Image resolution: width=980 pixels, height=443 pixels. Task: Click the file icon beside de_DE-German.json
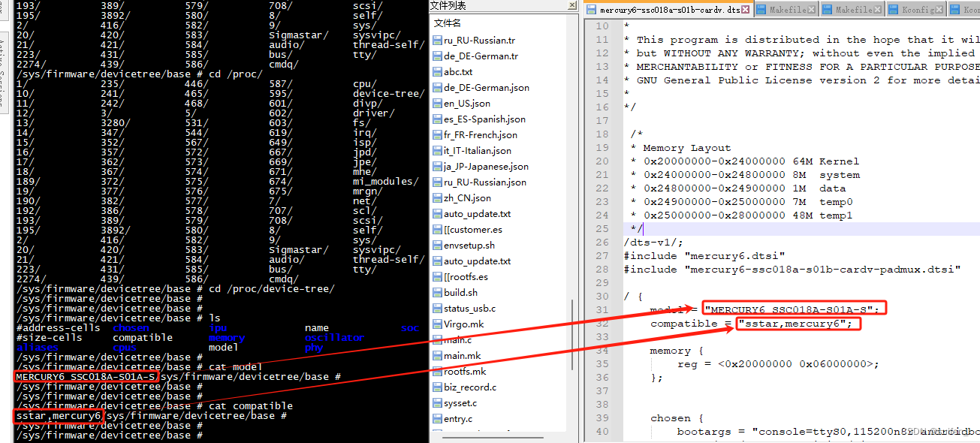pos(438,88)
